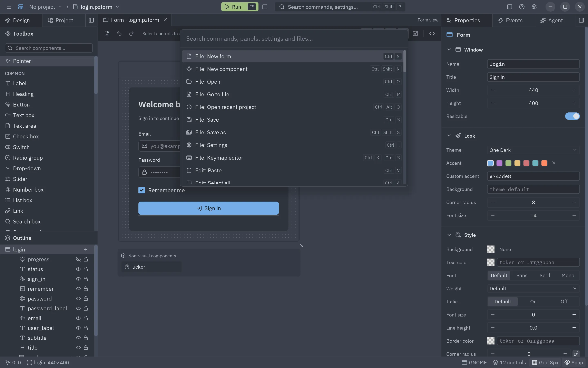
Task: Open the help question-mark icon
Action: click(522, 7)
